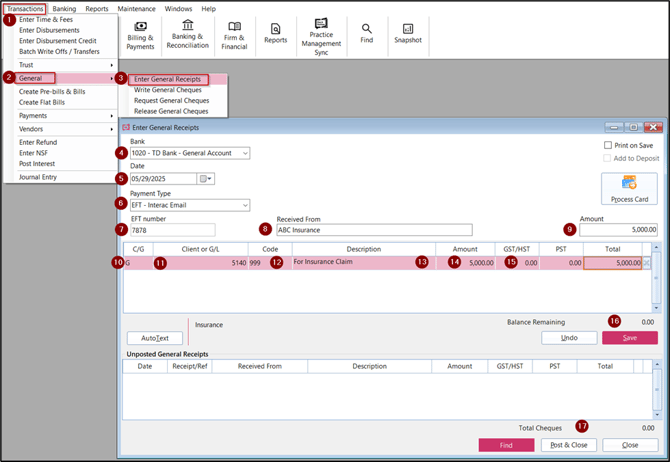Click the Received From input field
670x462 pixels.
360,230
